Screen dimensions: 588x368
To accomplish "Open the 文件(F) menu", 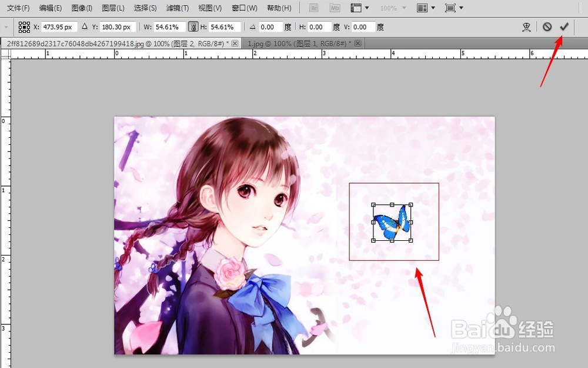I will click(x=18, y=8).
